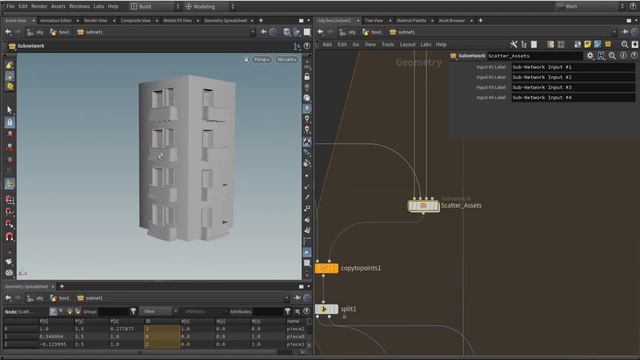The image size is (640, 360).
Task: Open the Material Palette tab
Action: click(x=411, y=20)
